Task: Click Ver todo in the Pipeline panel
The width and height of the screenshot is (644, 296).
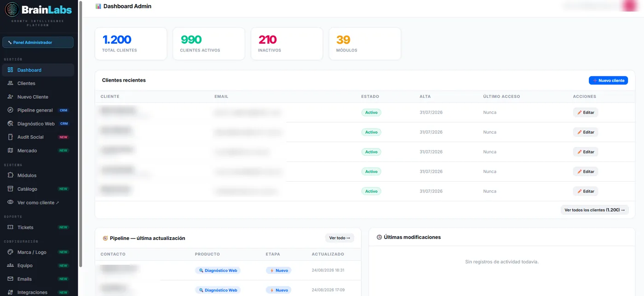Action: pyautogui.click(x=339, y=238)
